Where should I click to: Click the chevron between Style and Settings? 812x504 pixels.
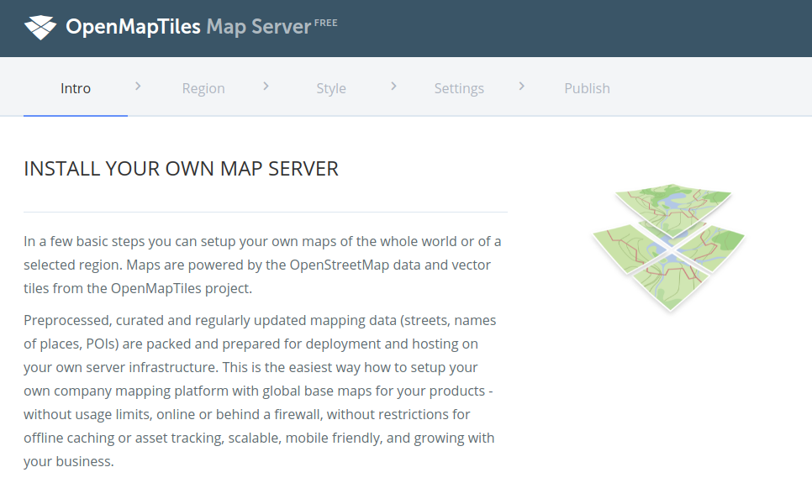[393, 86]
